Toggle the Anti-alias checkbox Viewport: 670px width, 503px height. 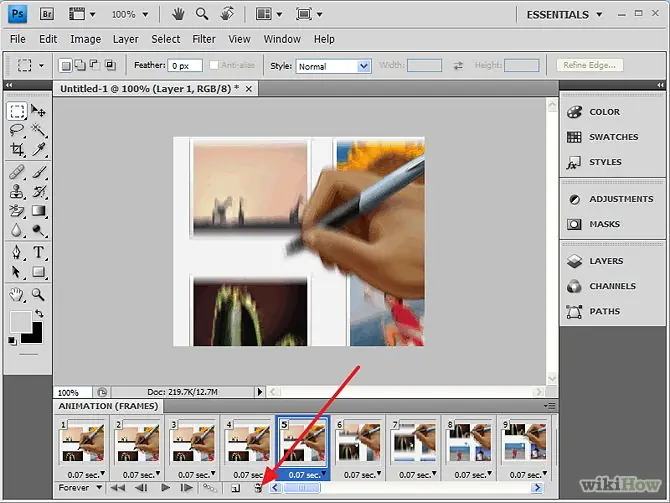pos(214,65)
